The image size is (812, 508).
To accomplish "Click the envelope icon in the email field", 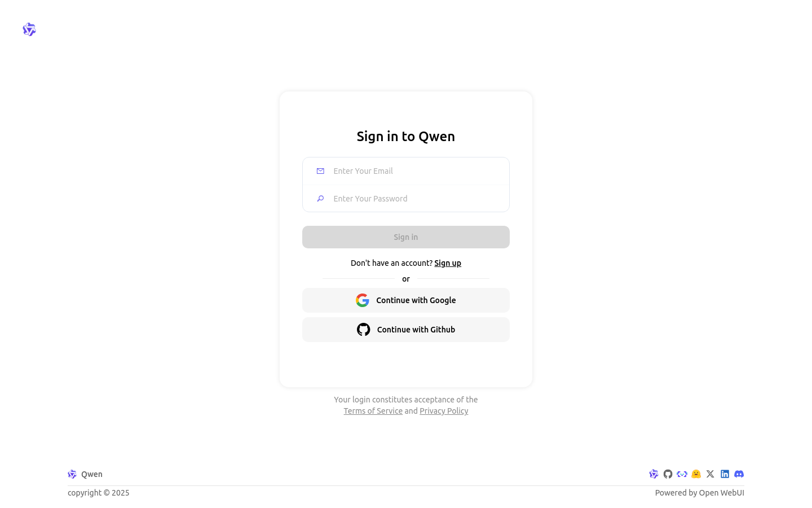I will point(320,170).
